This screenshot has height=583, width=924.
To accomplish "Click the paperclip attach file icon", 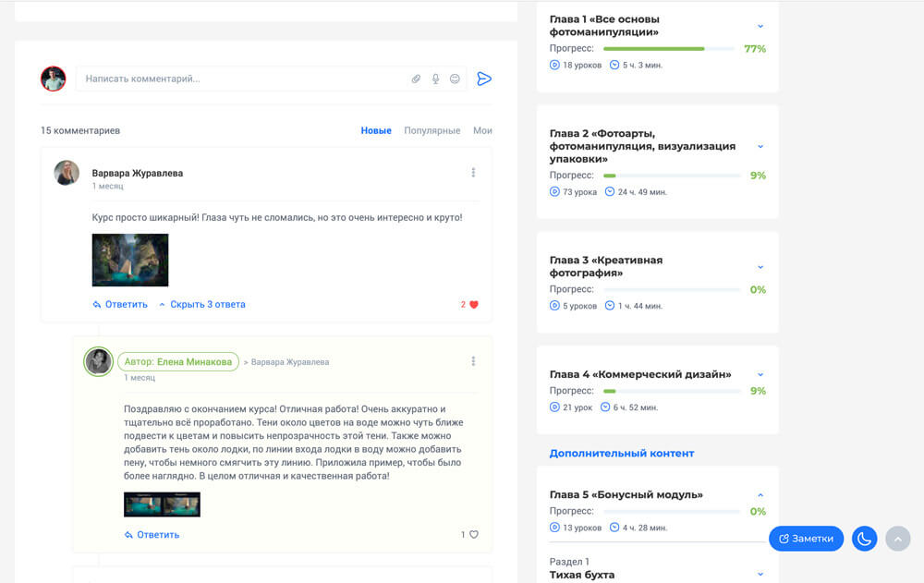I will 416,79.
